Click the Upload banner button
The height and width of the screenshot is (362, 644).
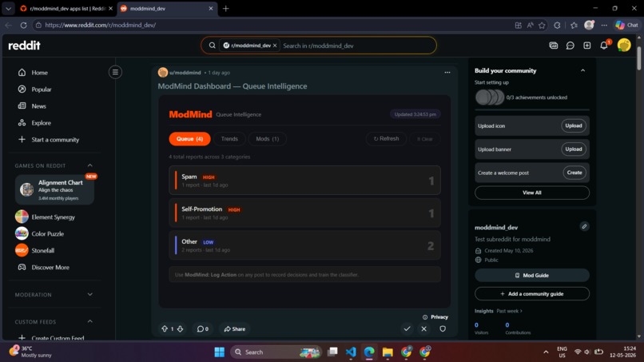574,149
